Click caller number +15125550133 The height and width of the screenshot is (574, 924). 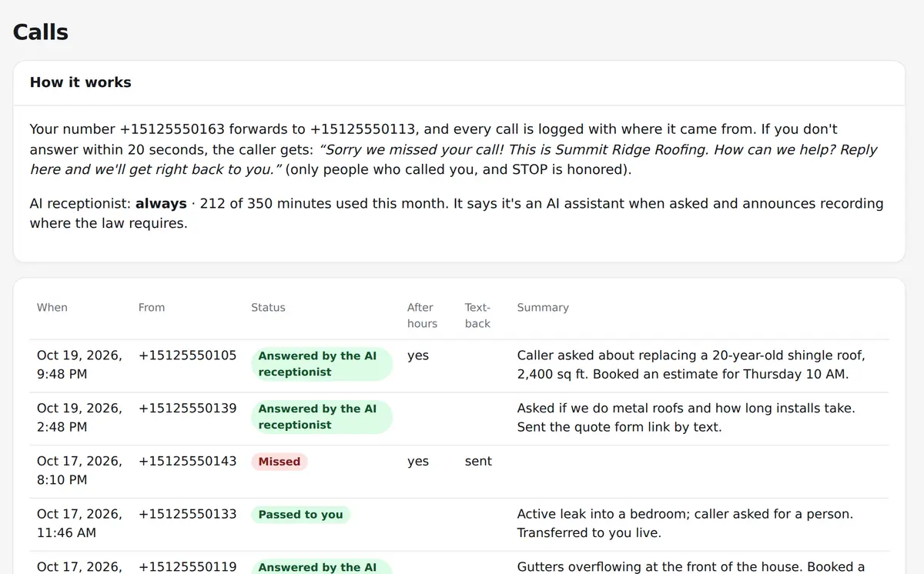(x=188, y=514)
